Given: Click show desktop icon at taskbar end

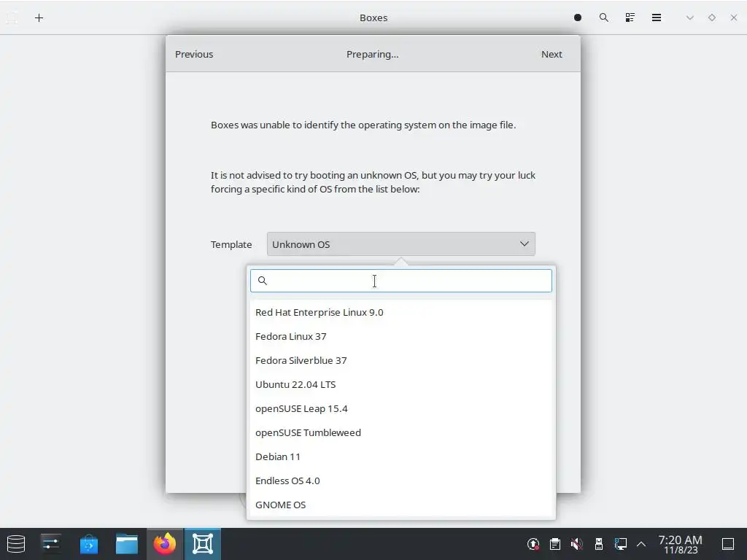Looking at the screenshot, I should [x=728, y=544].
